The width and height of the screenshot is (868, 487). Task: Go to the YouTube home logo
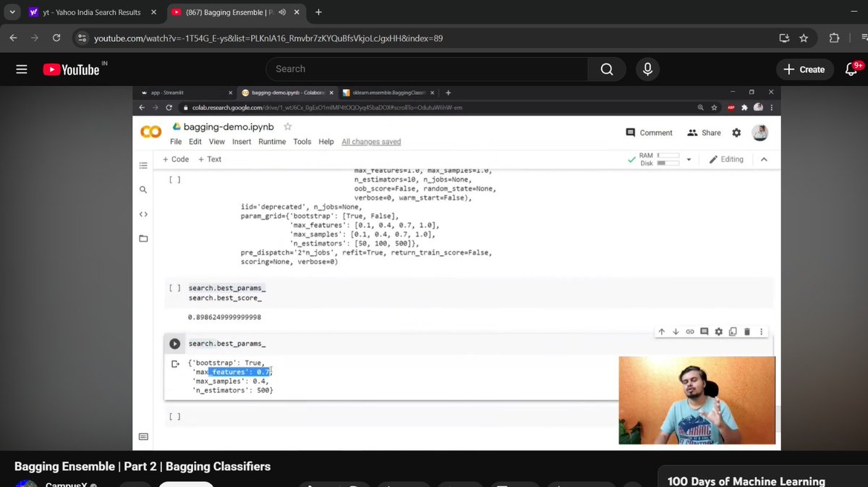pos(71,69)
